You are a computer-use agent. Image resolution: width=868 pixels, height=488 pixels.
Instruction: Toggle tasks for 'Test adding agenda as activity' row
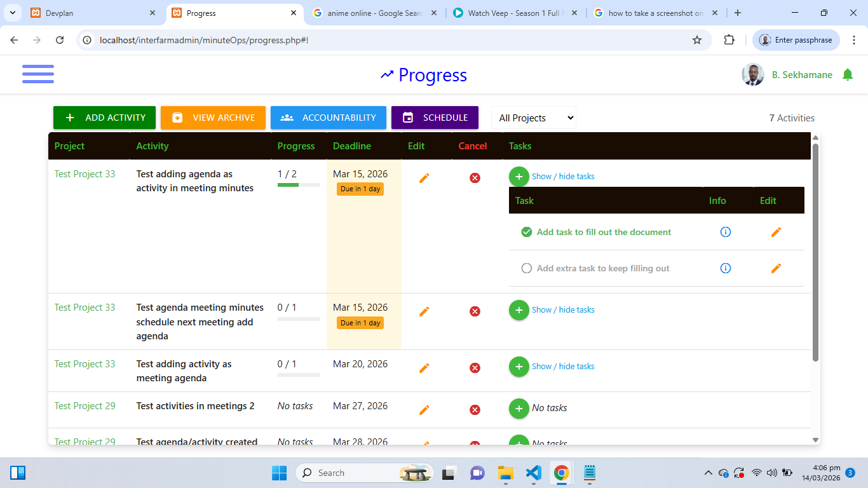(563, 177)
